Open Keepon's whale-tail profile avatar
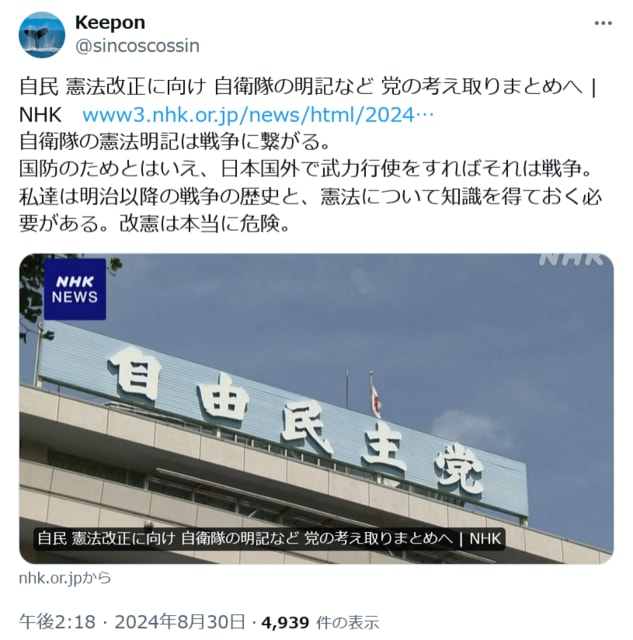Image resolution: width=633 pixels, height=640 pixels. click(42, 35)
